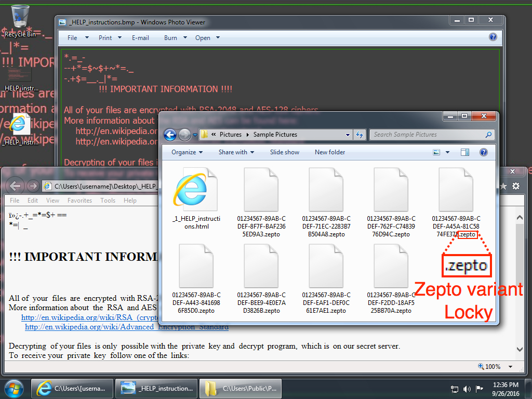Open the Advanced Encryption Standard link

click(x=127, y=327)
